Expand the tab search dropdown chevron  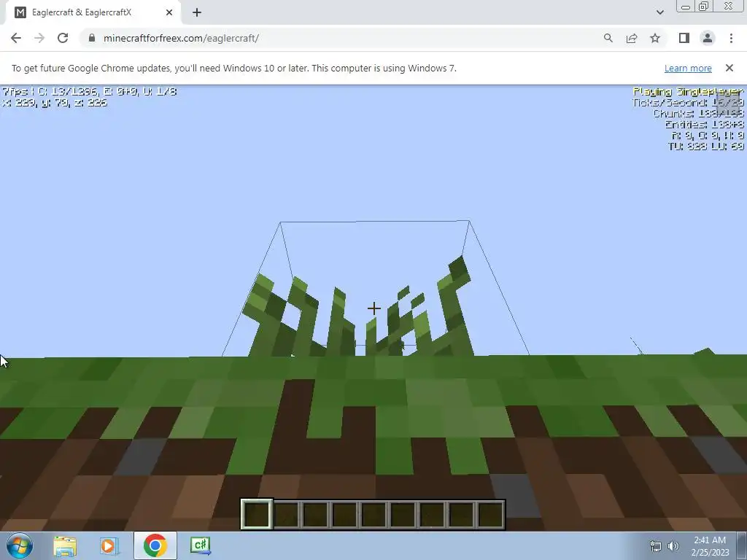point(659,12)
